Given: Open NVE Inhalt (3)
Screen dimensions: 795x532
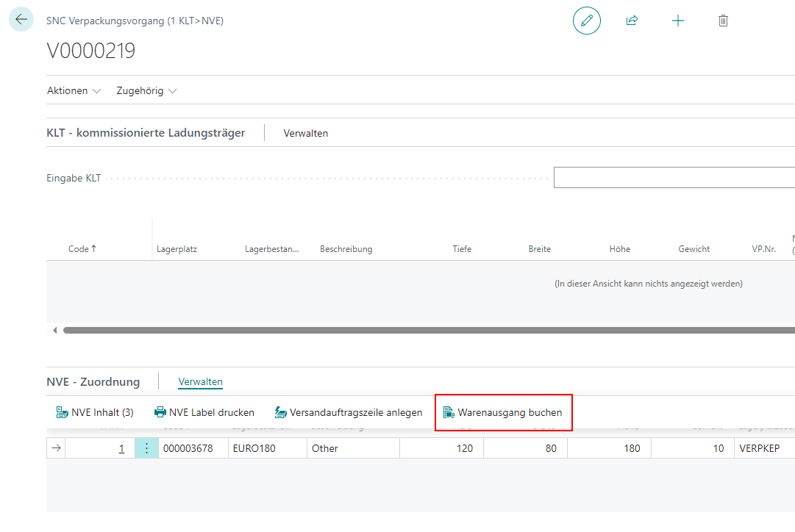Looking at the screenshot, I should 95,412.
